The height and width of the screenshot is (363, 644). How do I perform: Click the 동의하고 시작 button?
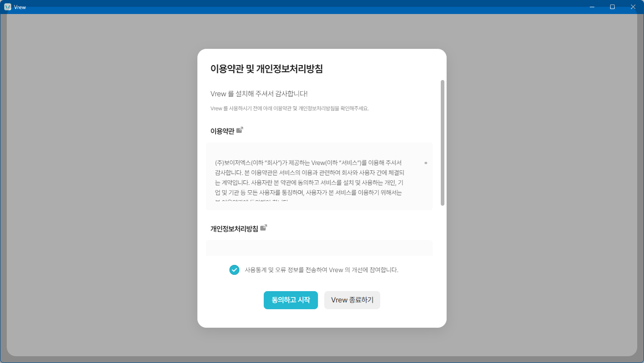click(x=291, y=300)
